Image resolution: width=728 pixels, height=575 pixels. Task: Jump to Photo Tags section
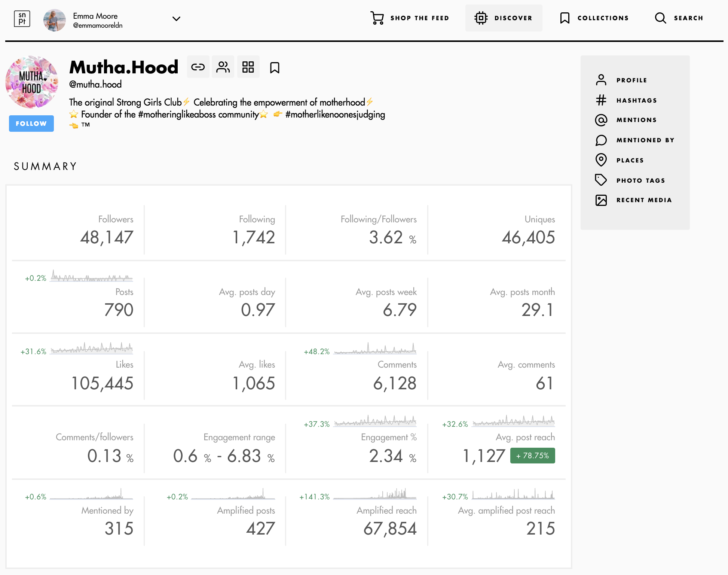(640, 180)
